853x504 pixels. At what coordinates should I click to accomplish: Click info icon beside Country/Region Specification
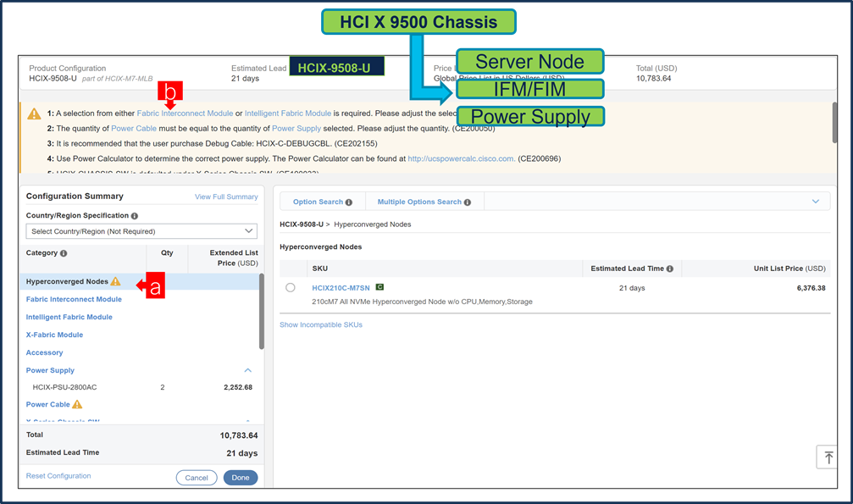point(135,216)
